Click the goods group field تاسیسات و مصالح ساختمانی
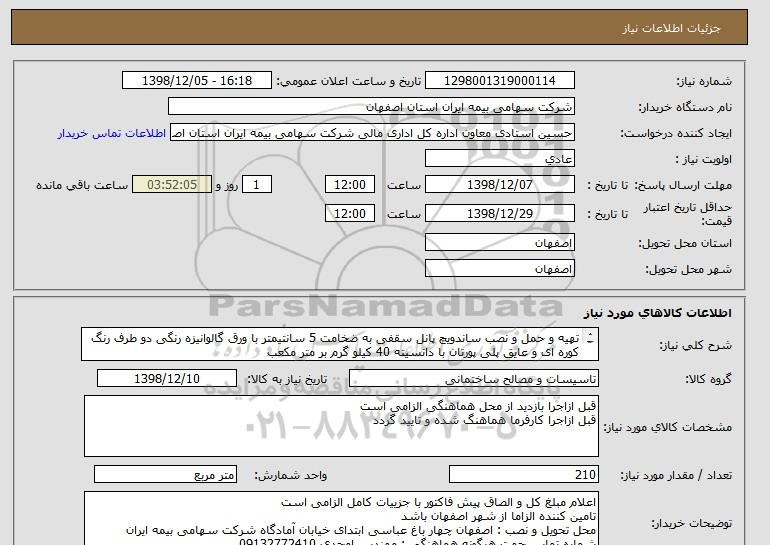Image resolution: width=770 pixels, height=545 pixels. [474, 379]
